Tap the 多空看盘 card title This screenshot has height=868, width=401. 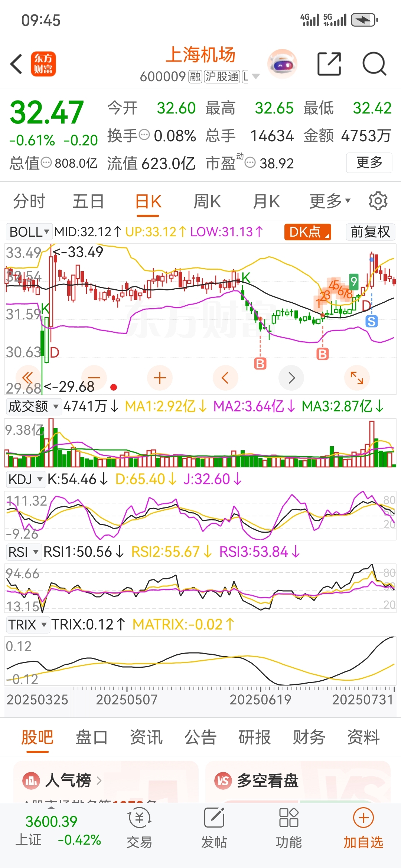pyautogui.click(x=268, y=781)
